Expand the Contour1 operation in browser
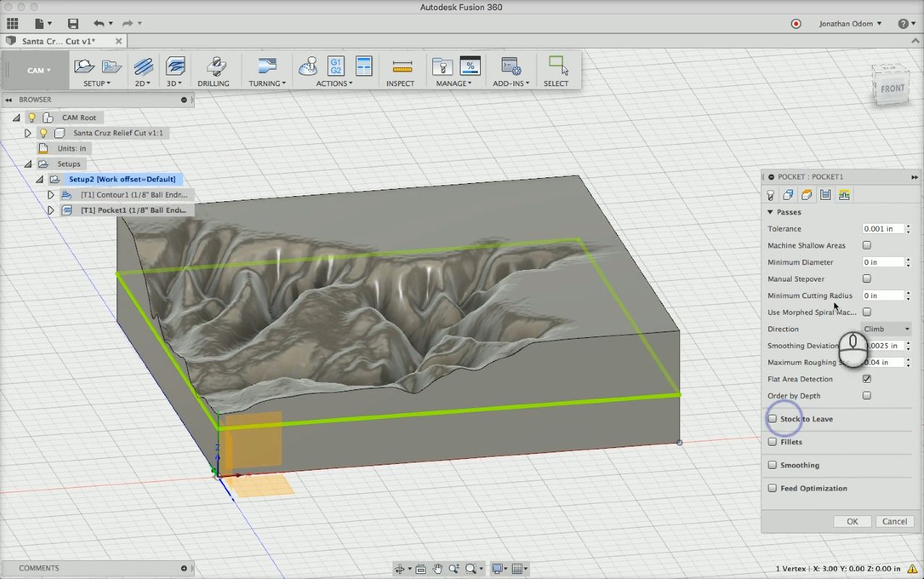Screen dimensions: 924x579 (x=51, y=195)
